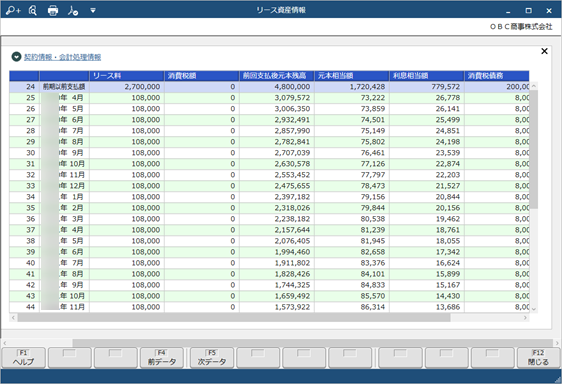Click the 元本相当額 column header
The width and height of the screenshot is (562, 384).
coord(352,76)
